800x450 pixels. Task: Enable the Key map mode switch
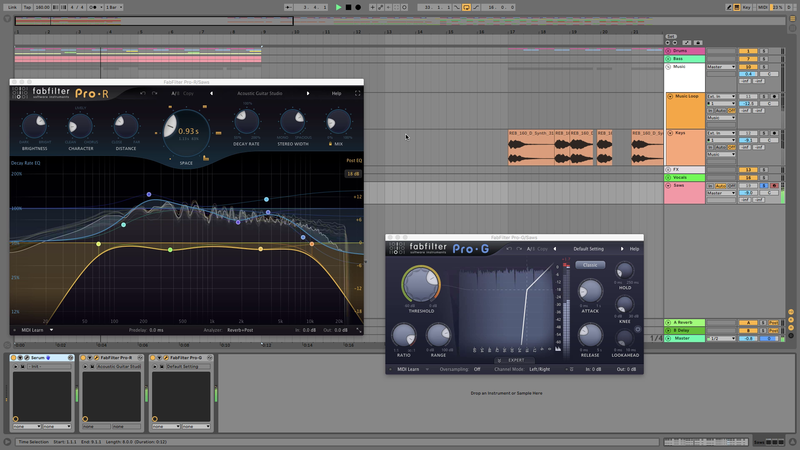[x=746, y=7]
